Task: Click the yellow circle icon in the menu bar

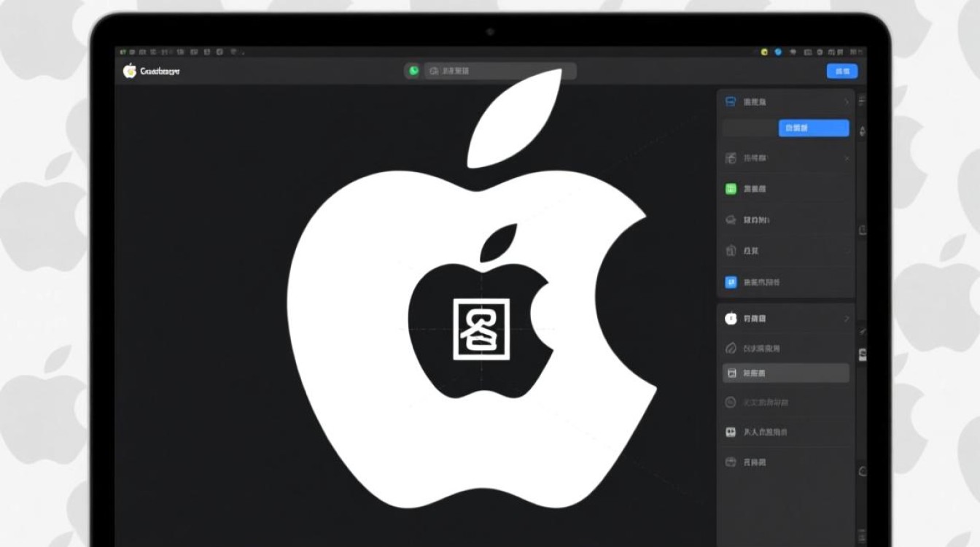Action: (x=763, y=53)
